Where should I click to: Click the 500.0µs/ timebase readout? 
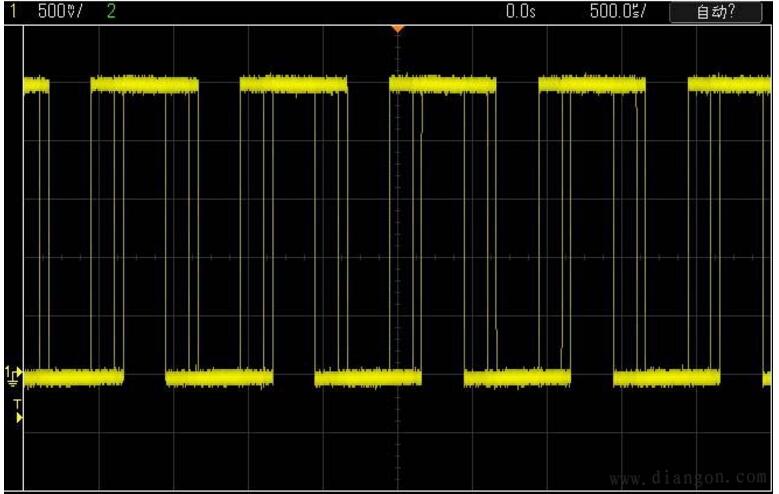[x=618, y=11]
